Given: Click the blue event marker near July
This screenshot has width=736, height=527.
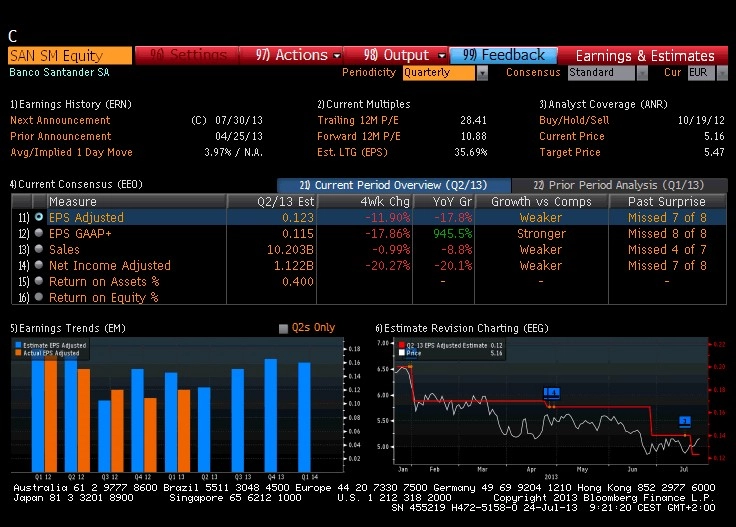Looking at the screenshot, I should click(x=685, y=421).
